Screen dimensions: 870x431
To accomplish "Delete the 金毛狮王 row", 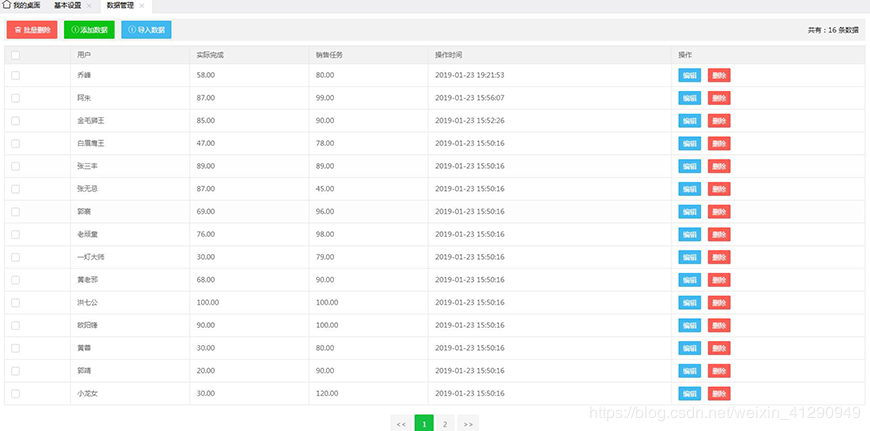I will pyautogui.click(x=719, y=121).
